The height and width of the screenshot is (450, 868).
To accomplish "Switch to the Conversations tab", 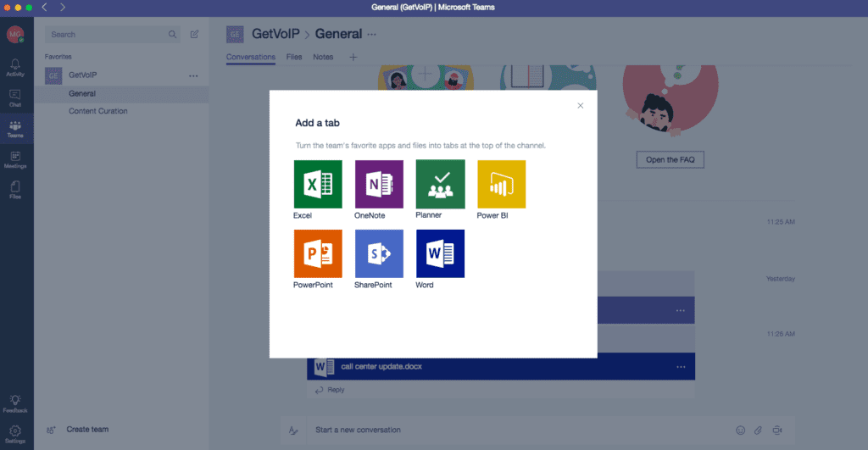I will (x=251, y=57).
